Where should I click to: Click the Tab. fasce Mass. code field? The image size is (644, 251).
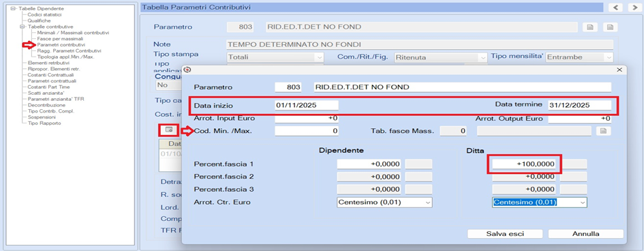coord(453,131)
